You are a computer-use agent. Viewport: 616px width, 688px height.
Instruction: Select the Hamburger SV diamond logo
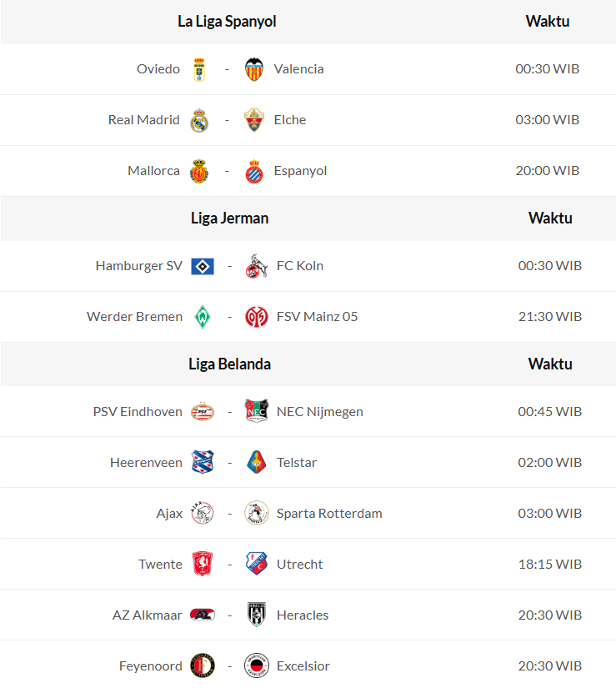(x=202, y=266)
